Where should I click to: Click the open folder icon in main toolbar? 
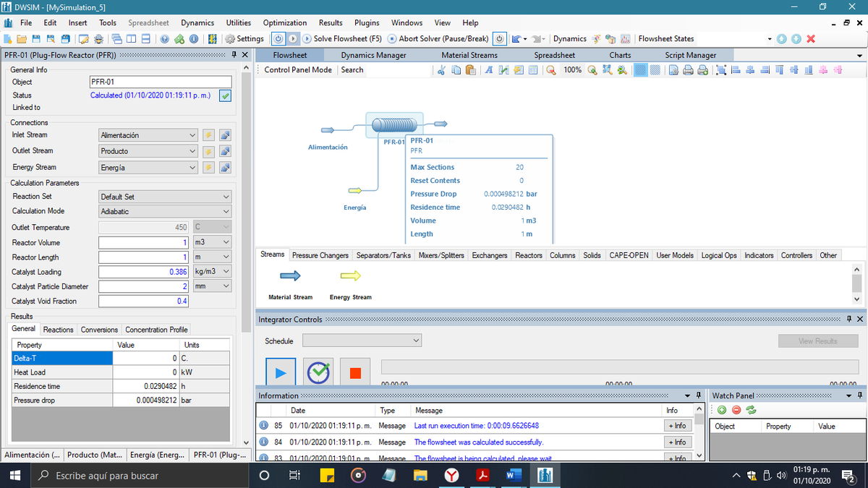(22, 38)
